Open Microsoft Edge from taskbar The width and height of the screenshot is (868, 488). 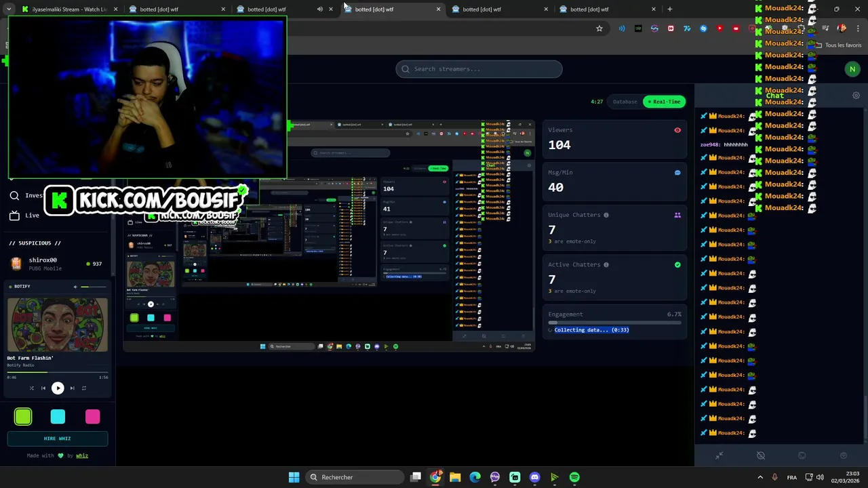click(475, 477)
